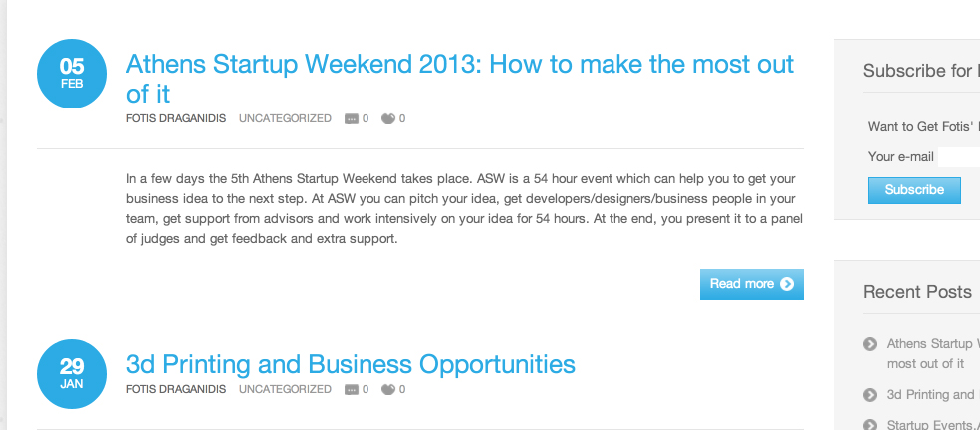The image size is (980, 430).
Task: Click the arrow bullet beside Athens Startup recent post
Action: point(870,344)
